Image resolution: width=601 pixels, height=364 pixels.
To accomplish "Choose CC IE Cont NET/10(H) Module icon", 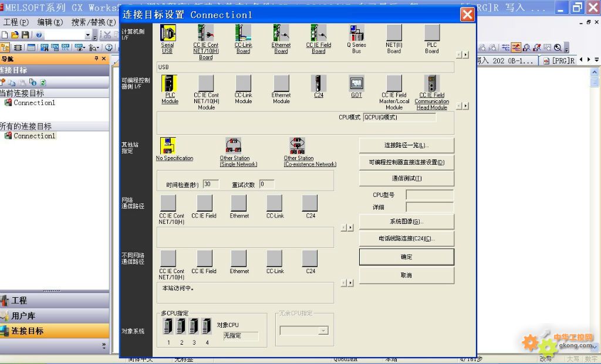I will [x=206, y=83].
